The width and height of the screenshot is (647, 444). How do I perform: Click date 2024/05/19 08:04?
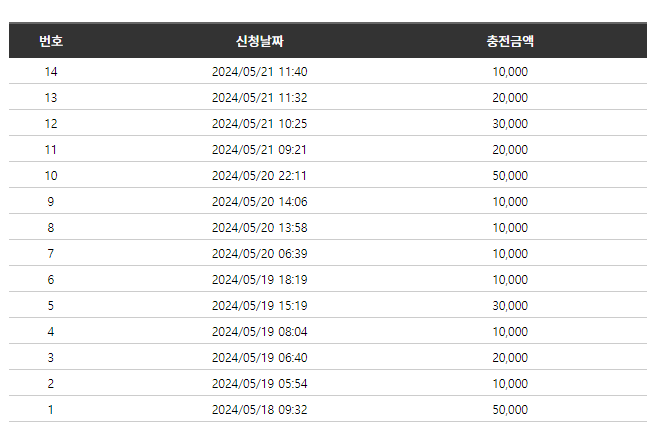point(259,332)
